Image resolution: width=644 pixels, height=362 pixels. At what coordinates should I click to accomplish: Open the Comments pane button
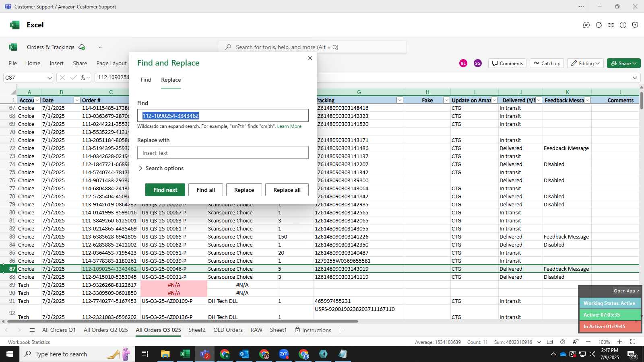tap(508, 63)
